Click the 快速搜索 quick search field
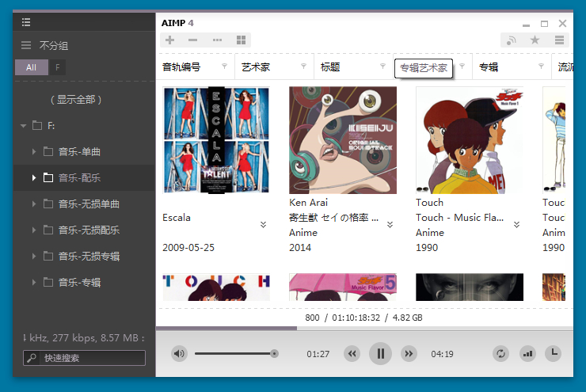 click(x=84, y=358)
